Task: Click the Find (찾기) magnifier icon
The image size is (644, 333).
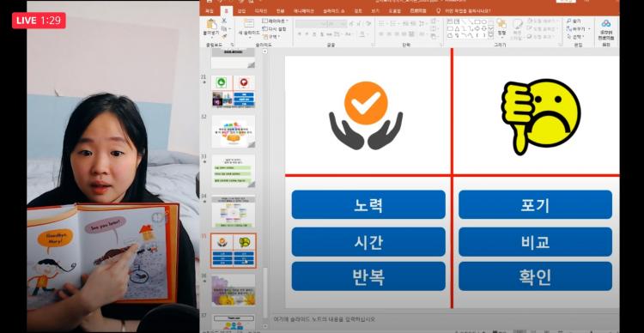Action: click(x=568, y=21)
